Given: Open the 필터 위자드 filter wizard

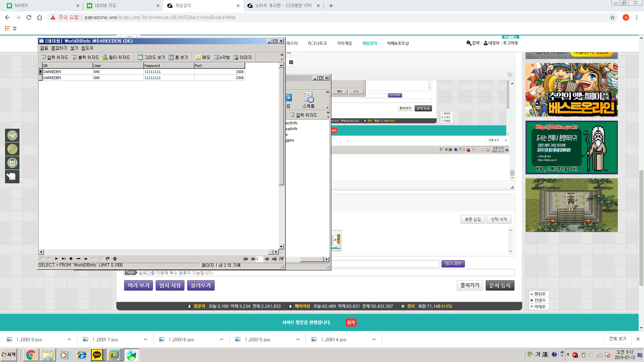Looking at the screenshot, I should (116, 57).
